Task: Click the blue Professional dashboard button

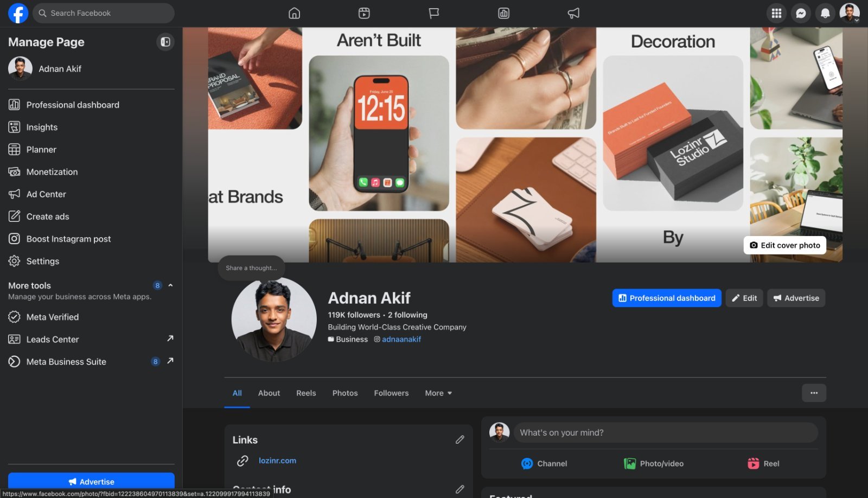Action: point(667,298)
